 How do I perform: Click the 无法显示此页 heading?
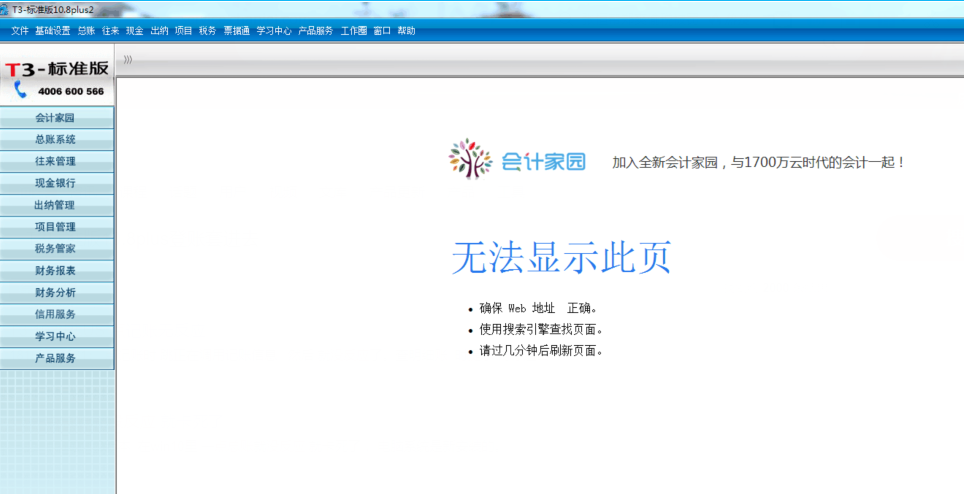click(x=561, y=257)
